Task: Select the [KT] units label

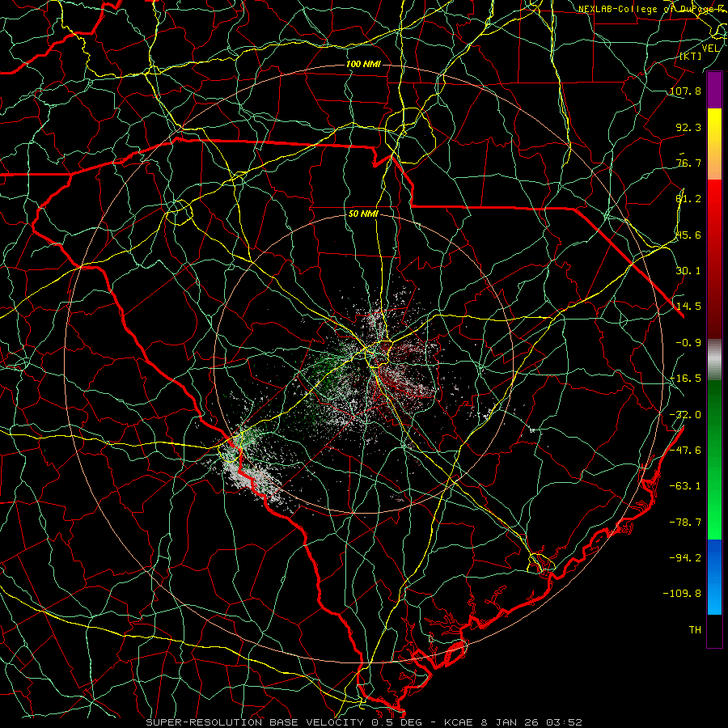Action: coord(691,56)
